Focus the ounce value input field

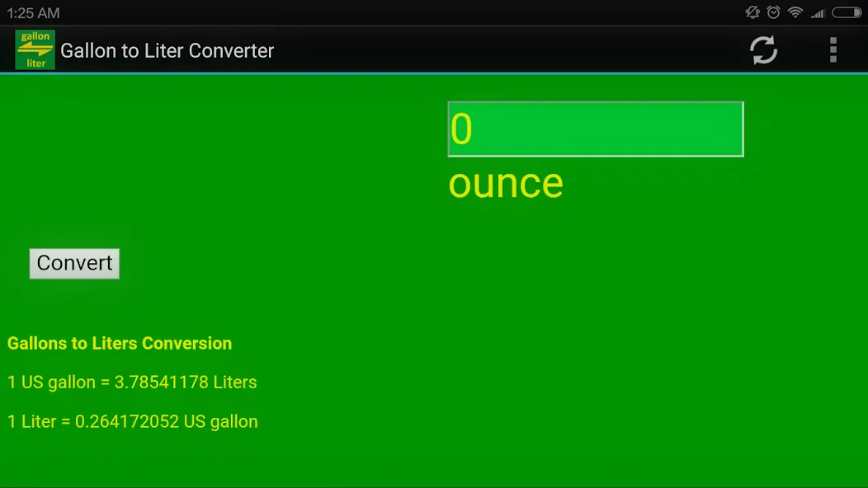point(596,129)
